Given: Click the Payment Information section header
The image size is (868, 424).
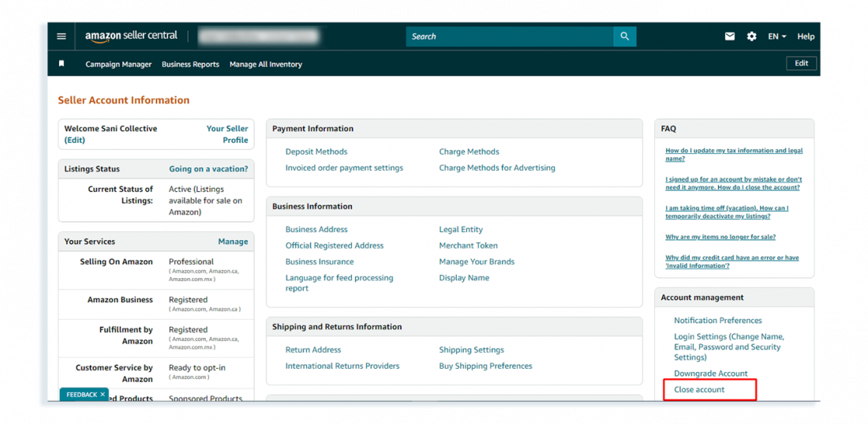Looking at the screenshot, I should pos(312,129).
